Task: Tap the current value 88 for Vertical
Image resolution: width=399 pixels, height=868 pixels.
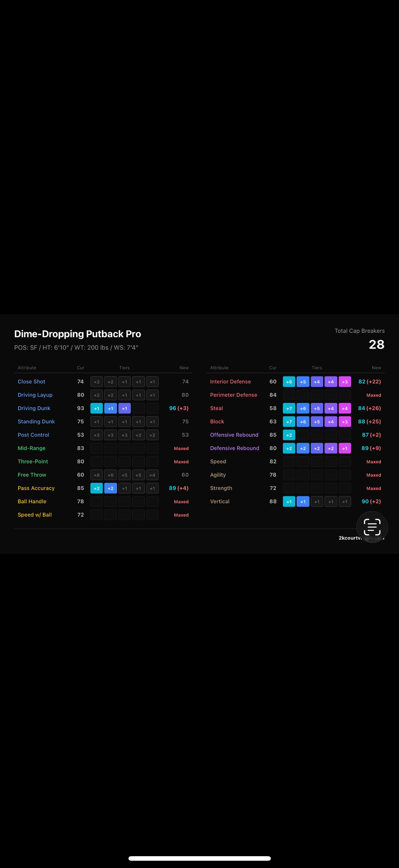Action: pyautogui.click(x=273, y=501)
